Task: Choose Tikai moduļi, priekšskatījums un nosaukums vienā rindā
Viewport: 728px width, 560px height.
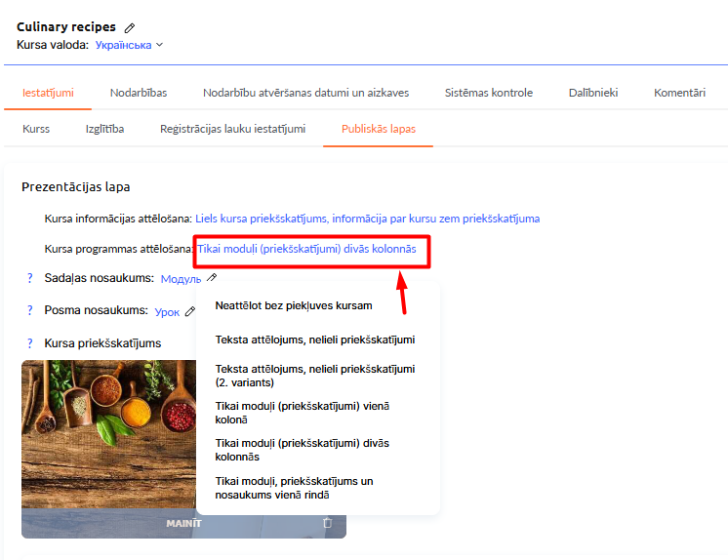Action: point(294,488)
